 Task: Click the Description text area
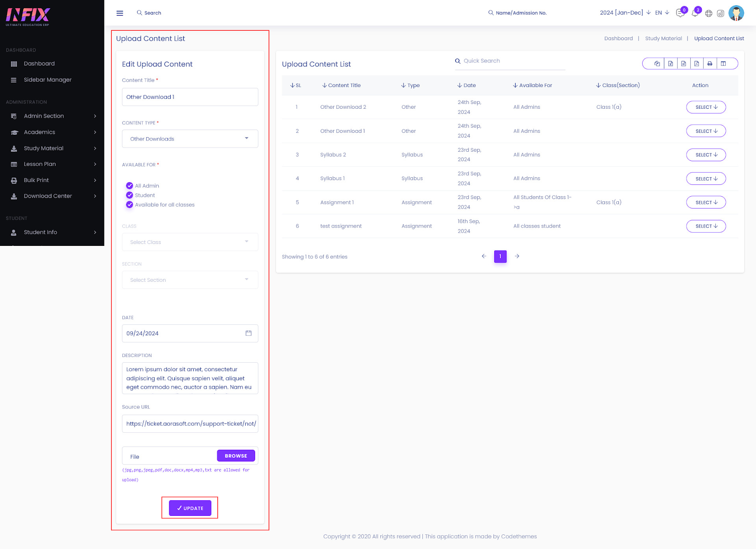(190, 378)
